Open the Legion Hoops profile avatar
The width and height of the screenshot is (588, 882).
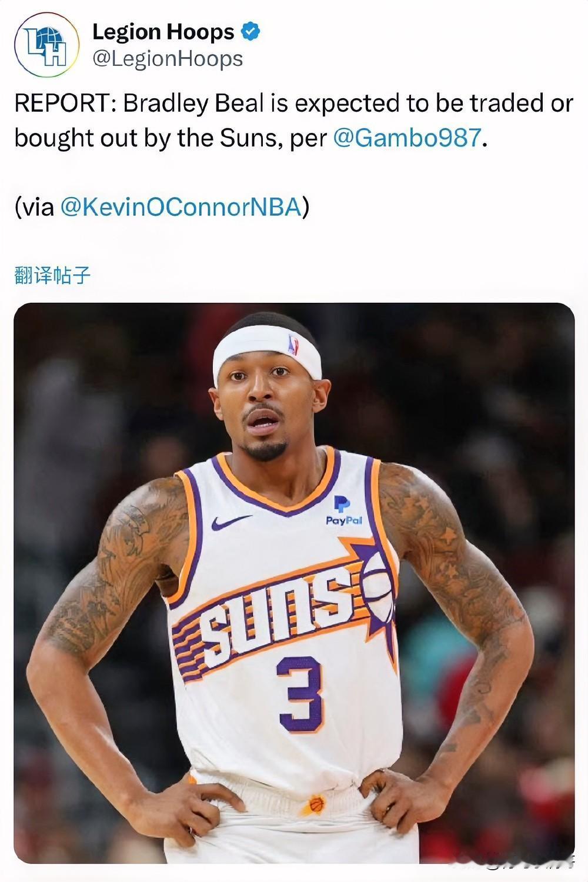[46, 45]
